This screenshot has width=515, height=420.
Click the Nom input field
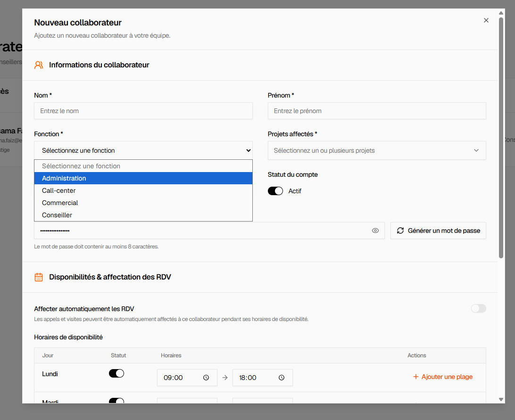[x=143, y=111]
